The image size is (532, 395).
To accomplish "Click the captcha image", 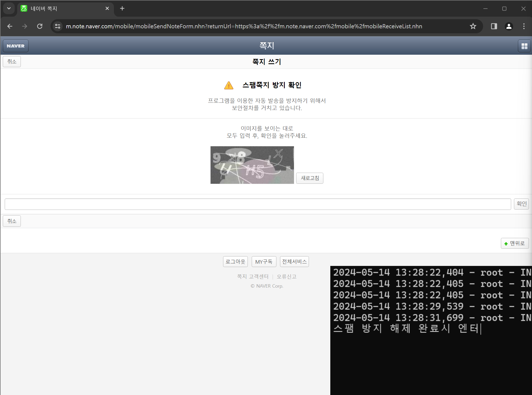I will click(252, 165).
